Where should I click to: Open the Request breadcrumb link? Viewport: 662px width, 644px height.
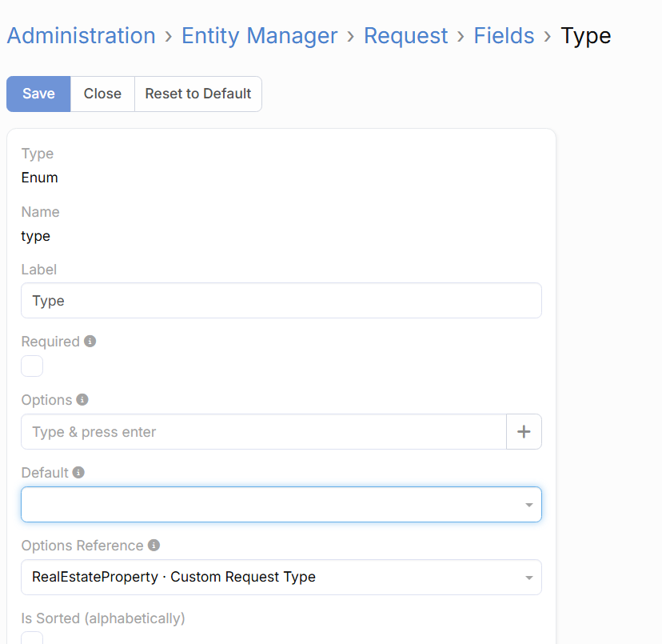405,36
